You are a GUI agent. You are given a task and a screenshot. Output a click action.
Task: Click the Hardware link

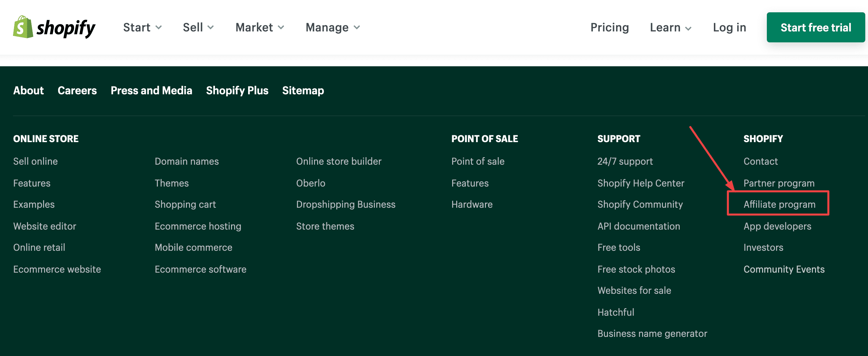coord(472,204)
